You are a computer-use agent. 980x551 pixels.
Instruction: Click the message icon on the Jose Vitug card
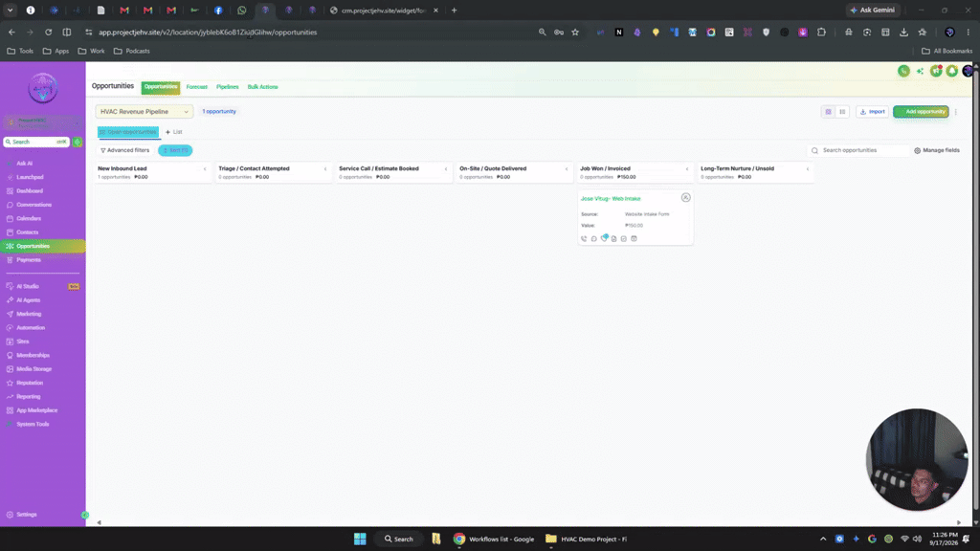tap(593, 238)
